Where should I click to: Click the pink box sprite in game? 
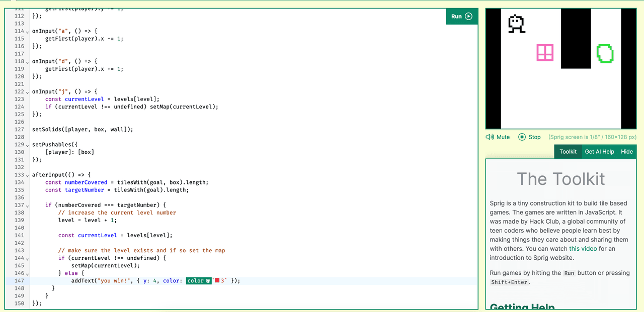(x=545, y=53)
